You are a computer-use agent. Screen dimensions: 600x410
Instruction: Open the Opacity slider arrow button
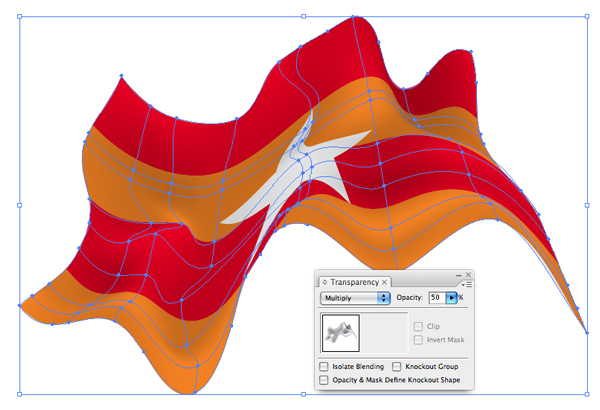click(452, 297)
